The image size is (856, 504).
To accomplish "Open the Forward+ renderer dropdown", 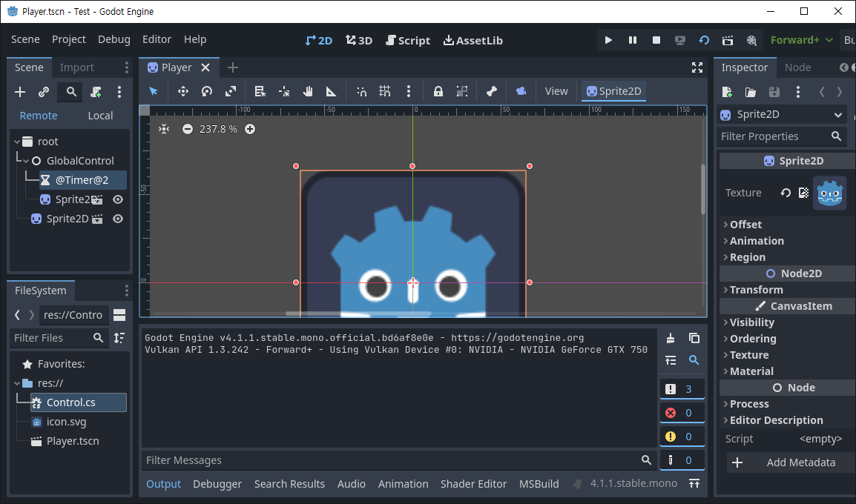I will tap(801, 40).
